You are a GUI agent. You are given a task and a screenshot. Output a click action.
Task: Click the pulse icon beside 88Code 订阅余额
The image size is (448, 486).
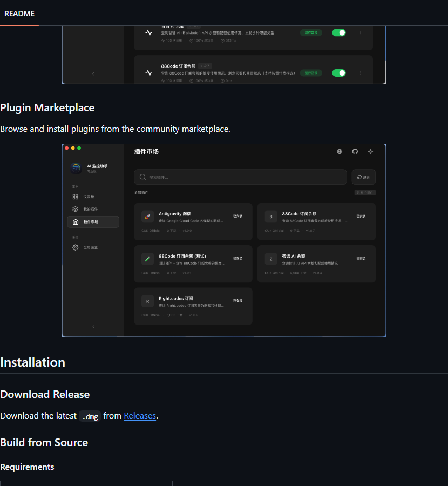pyautogui.click(x=149, y=73)
